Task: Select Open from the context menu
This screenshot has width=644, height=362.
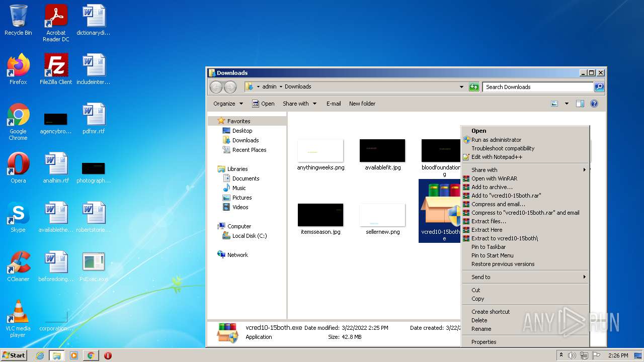Action: (525, 131)
